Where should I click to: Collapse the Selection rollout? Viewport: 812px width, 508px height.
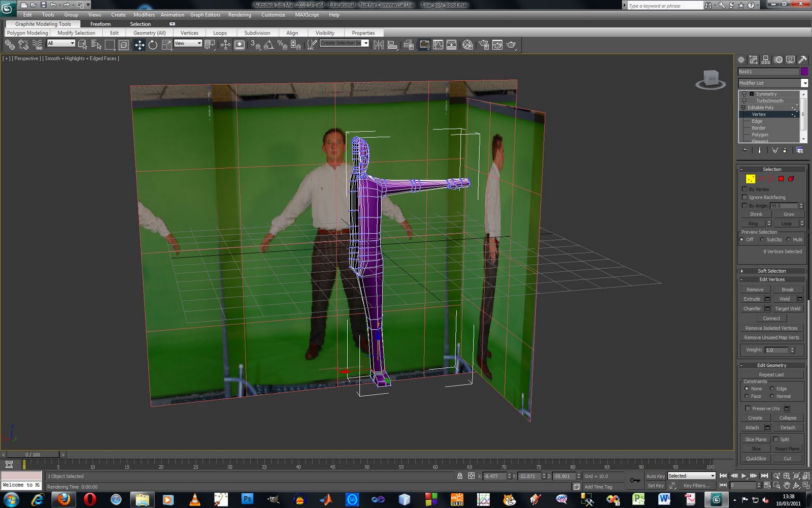pos(742,169)
